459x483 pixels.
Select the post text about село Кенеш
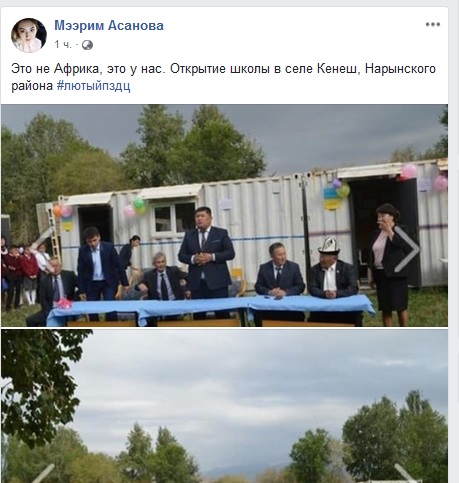[x=223, y=77]
